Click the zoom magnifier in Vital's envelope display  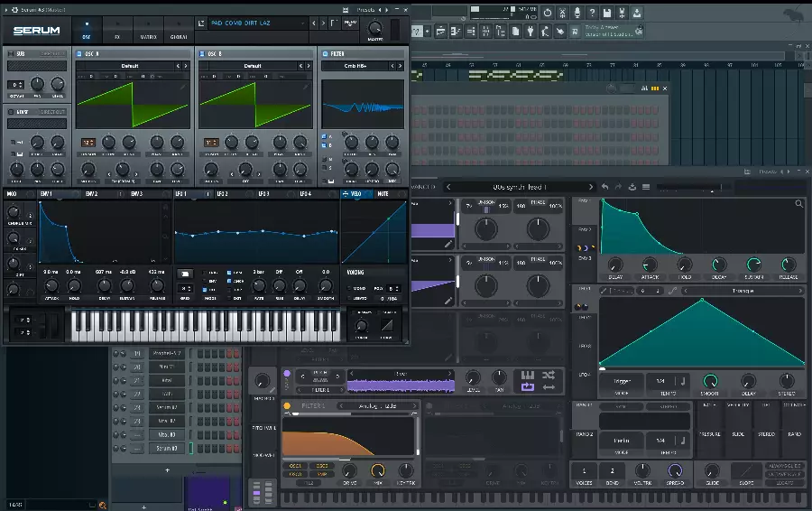pos(798,205)
